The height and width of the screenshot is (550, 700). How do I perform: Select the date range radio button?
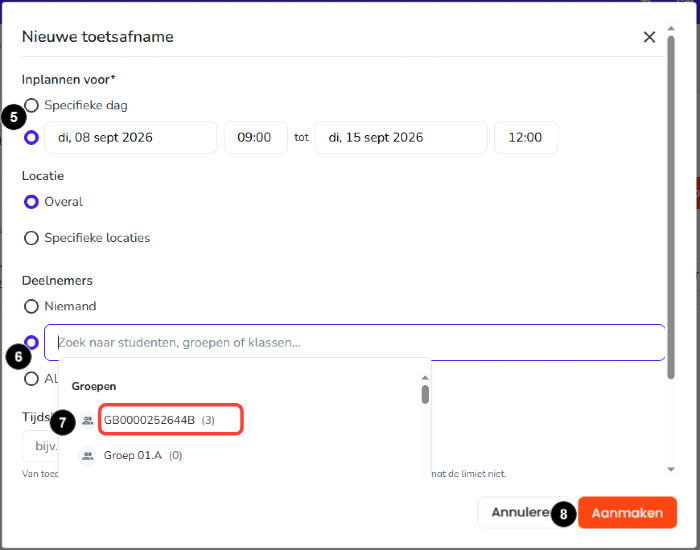(x=31, y=138)
